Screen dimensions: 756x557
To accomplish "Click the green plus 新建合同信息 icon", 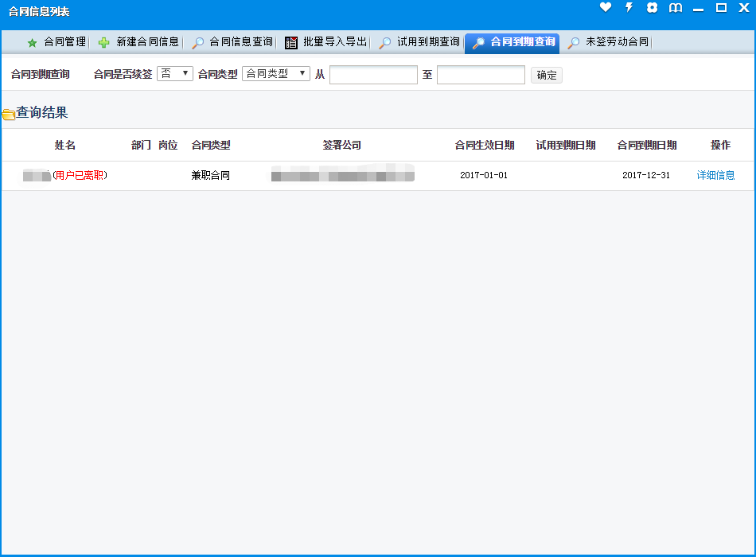I will tap(103, 42).
